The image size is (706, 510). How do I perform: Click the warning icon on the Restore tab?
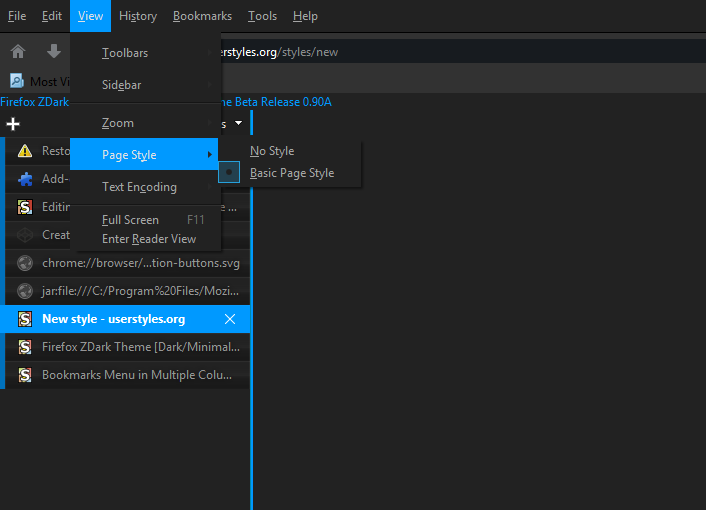click(x=25, y=151)
